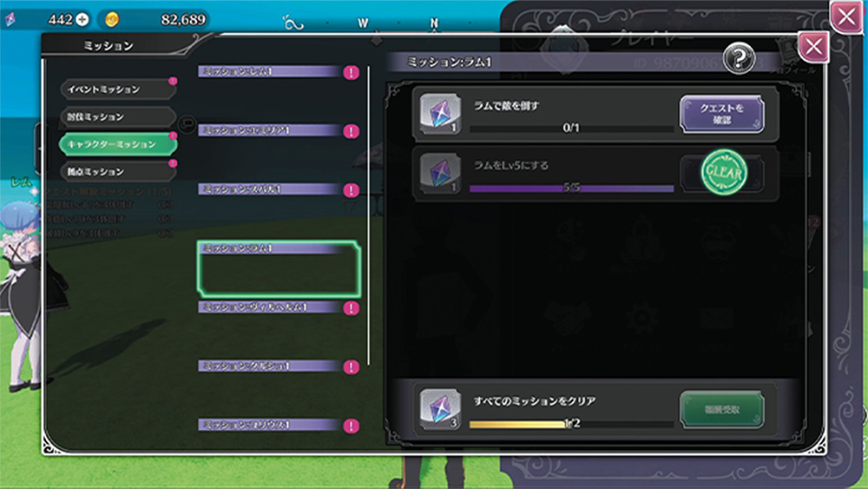Open alert icon on ミッション:ユリウス1
This screenshot has height=489, width=868.
tap(351, 426)
